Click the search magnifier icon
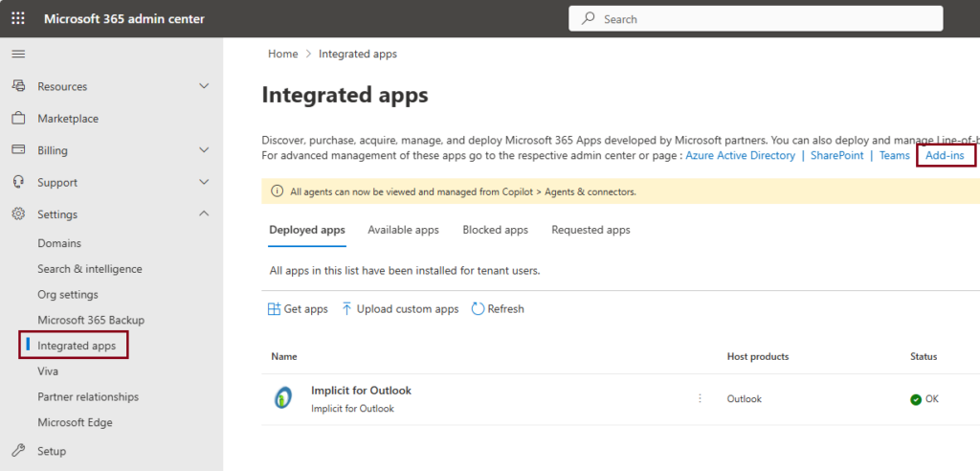980x471 pixels. coord(589,19)
